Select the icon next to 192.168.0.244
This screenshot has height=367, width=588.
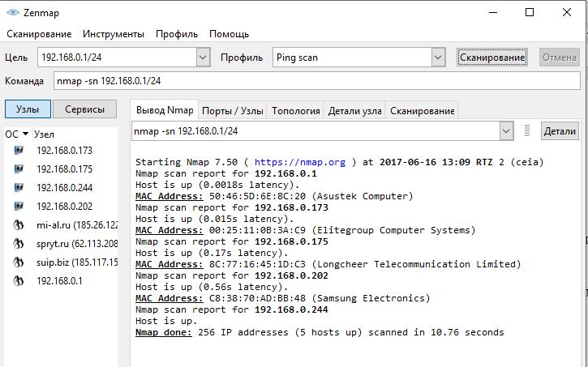(x=18, y=188)
